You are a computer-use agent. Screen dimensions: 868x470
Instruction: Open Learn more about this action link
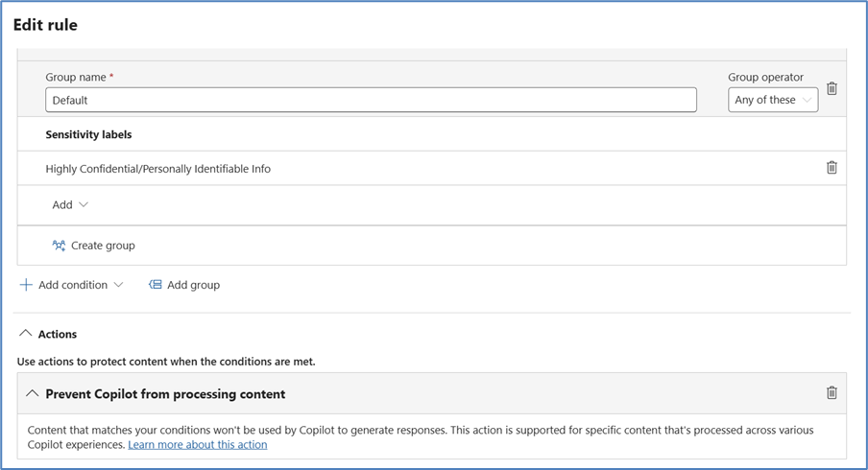tap(198, 445)
